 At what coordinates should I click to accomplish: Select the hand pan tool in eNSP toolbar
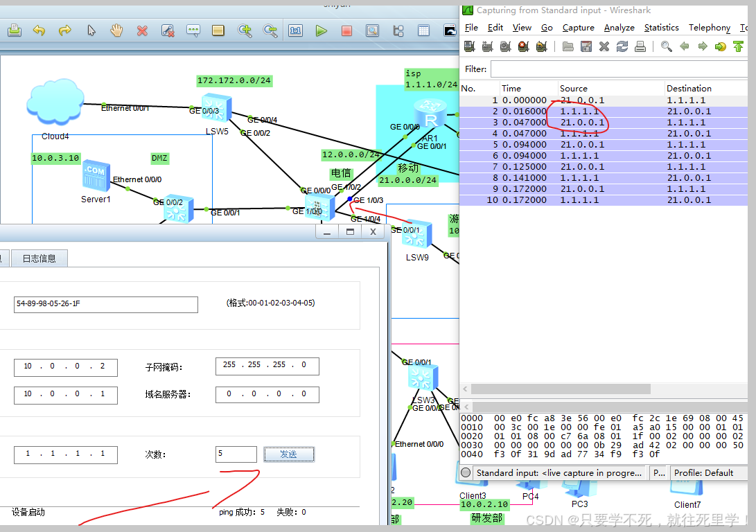click(116, 30)
